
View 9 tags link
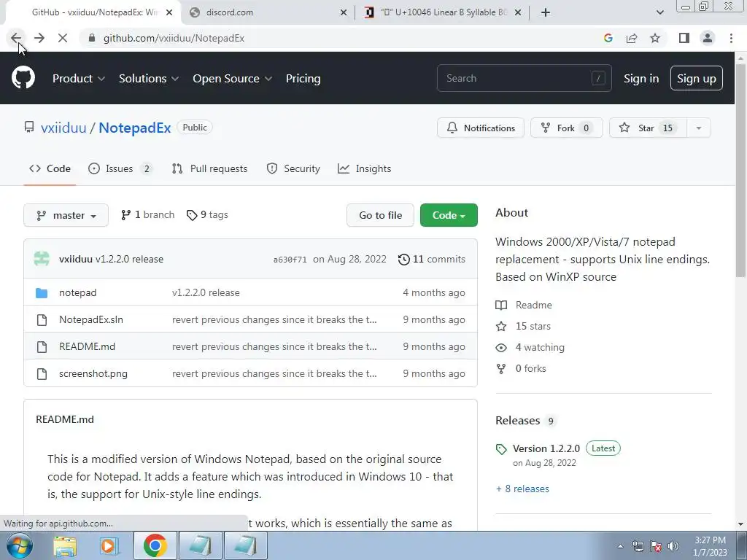coord(207,215)
